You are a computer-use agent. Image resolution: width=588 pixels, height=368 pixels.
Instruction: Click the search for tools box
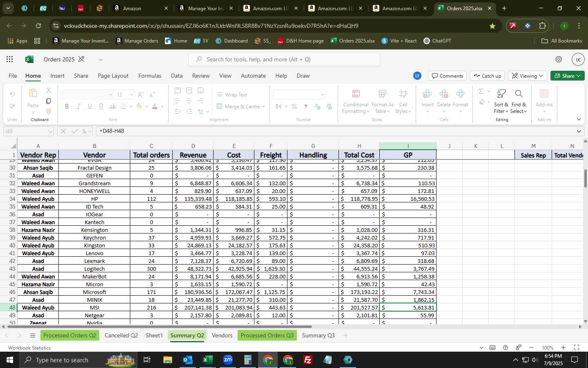coord(284,59)
